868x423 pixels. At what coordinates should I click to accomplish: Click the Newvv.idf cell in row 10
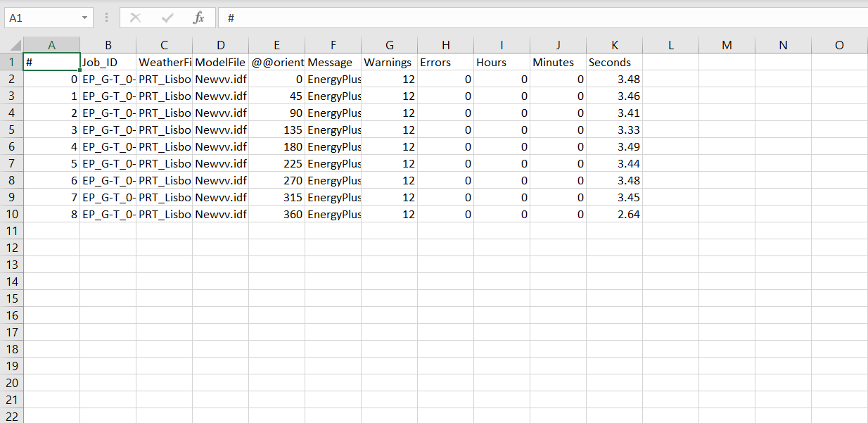tap(220, 214)
